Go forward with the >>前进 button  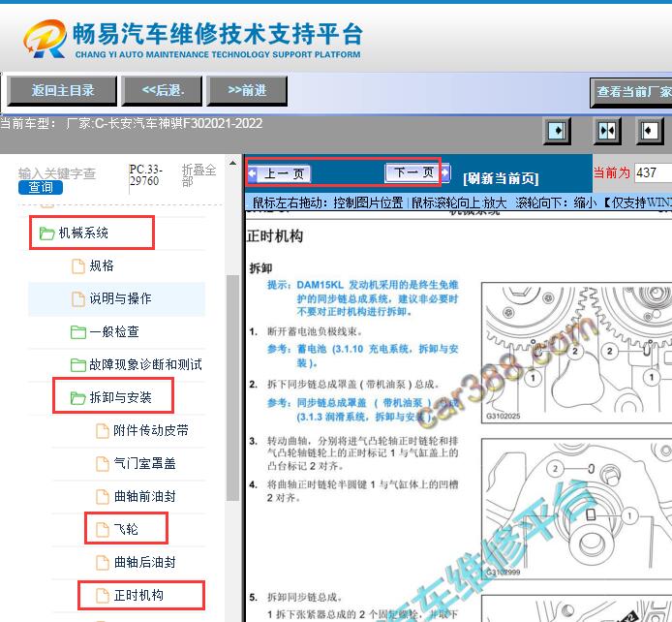pos(247,90)
